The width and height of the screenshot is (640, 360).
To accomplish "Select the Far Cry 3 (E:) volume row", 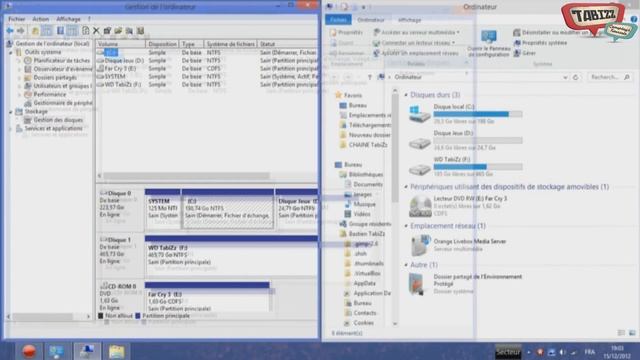I will click(x=207, y=69).
